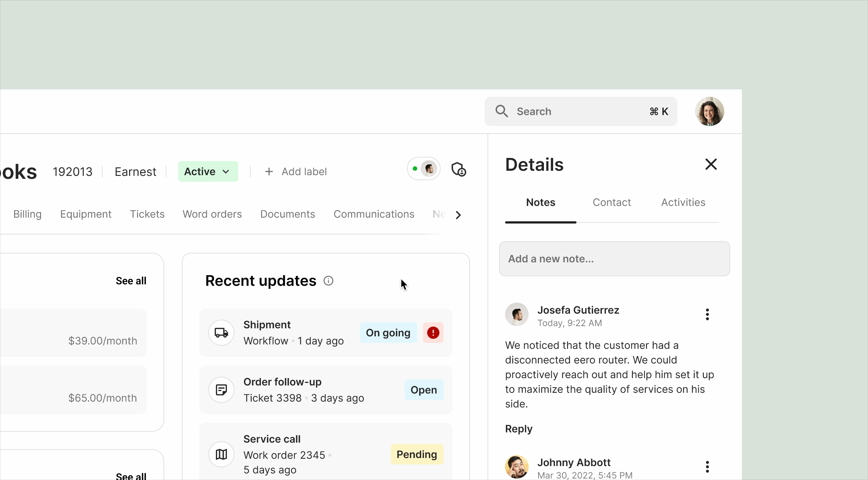Click the Order follow-up ticket icon
The image size is (868, 480).
[221, 390]
